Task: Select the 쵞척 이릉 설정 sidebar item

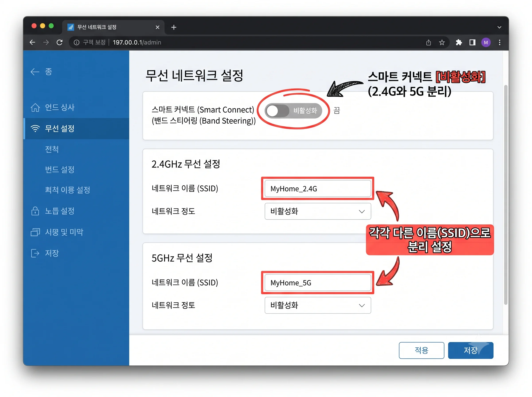Action: pos(68,190)
